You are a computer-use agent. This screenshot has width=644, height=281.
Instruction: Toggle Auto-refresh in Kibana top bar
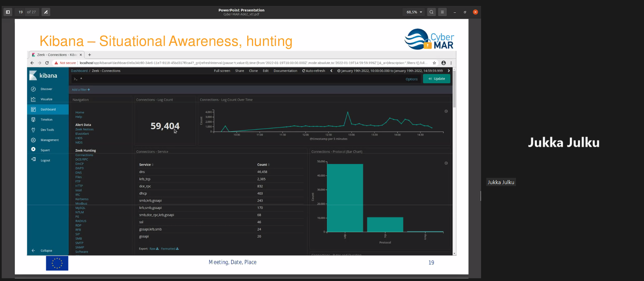pos(313,71)
